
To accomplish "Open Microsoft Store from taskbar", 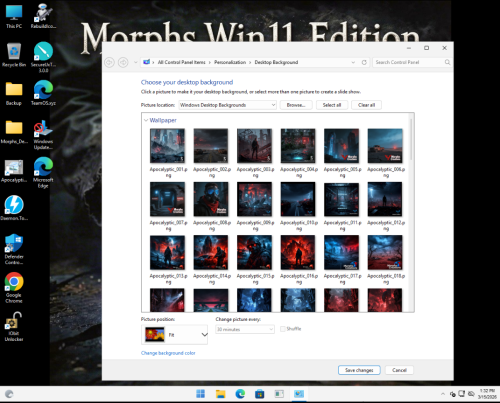I will pos(260,394).
